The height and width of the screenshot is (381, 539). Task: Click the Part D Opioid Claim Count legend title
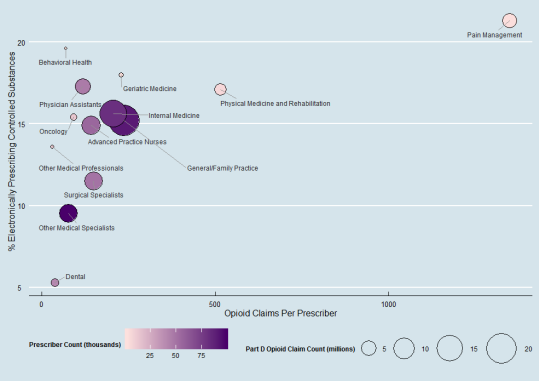[x=300, y=349]
